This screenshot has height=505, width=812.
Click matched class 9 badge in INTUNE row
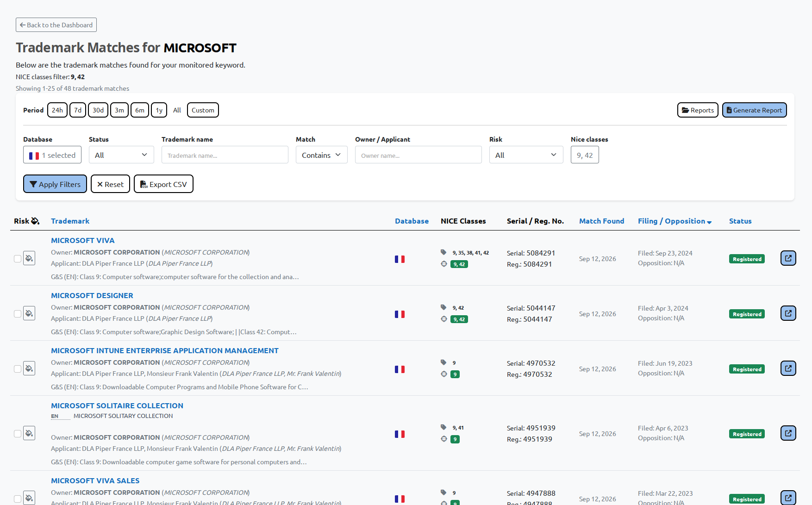455,374
